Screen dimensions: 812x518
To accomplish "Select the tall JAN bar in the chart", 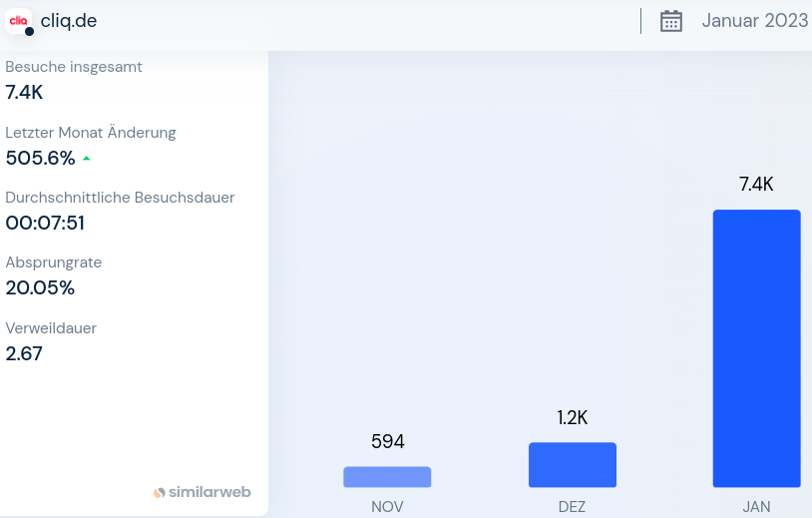I will (x=756, y=347).
